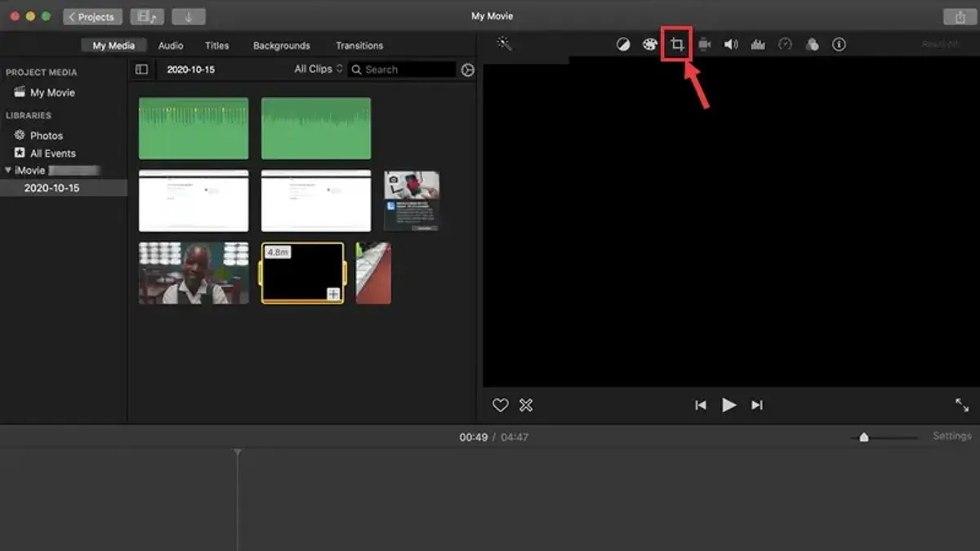Screen dimensions: 980x551
Task: Select the smiling man video clip
Action: pyautogui.click(x=194, y=273)
